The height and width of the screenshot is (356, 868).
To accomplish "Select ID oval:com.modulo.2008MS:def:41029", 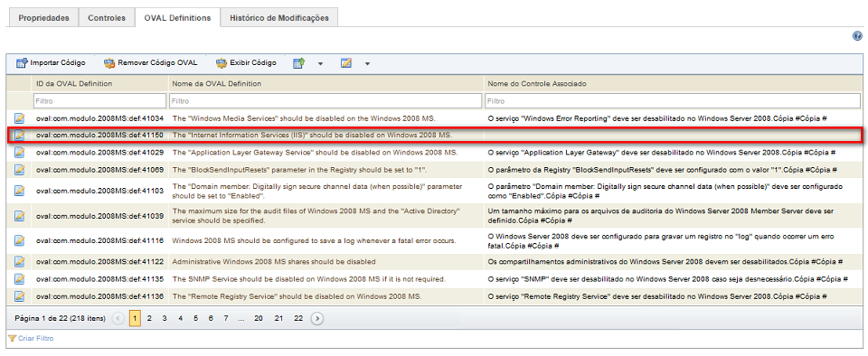I will click(100, 152).
